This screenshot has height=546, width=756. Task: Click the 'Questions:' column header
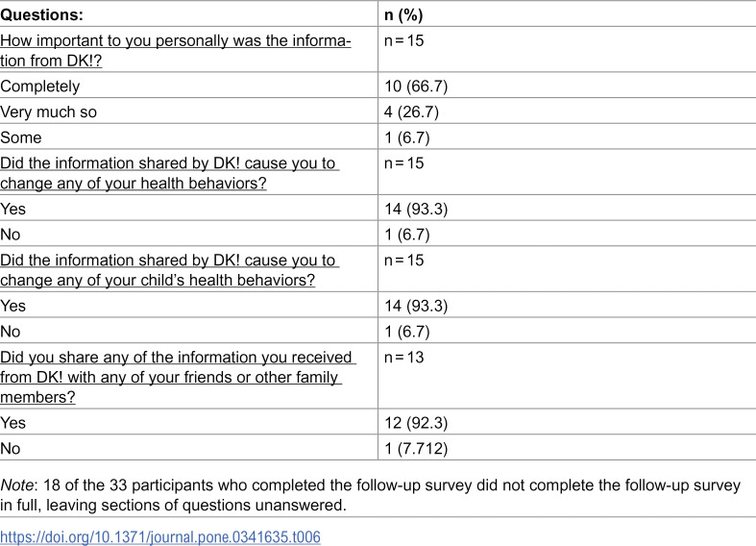point(42,15)
